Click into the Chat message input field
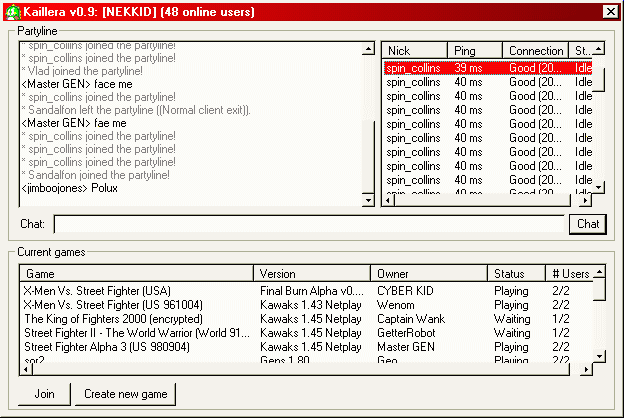Image resolution: width=624 pixels, height=418 pixels. (309, 224)
